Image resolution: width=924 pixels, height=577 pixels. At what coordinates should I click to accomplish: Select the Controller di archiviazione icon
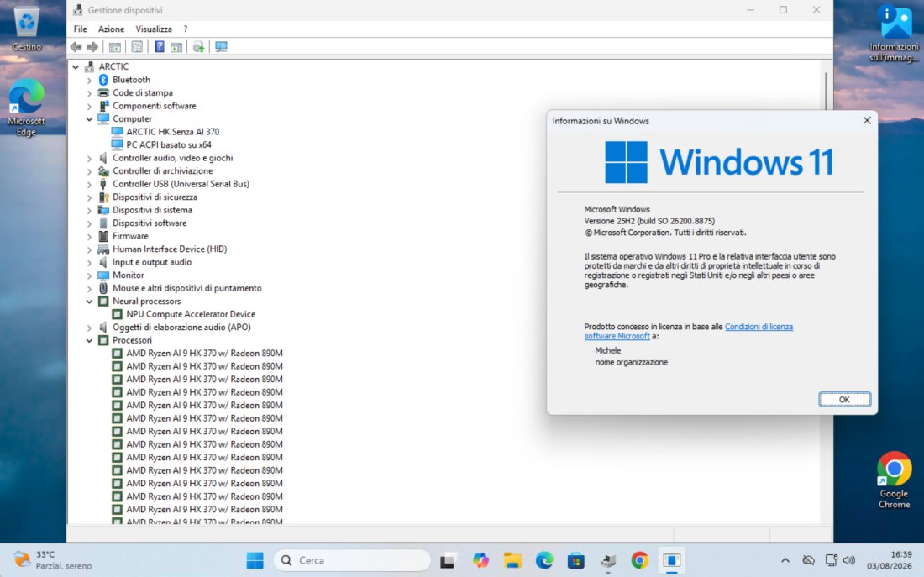pos(103,171)
